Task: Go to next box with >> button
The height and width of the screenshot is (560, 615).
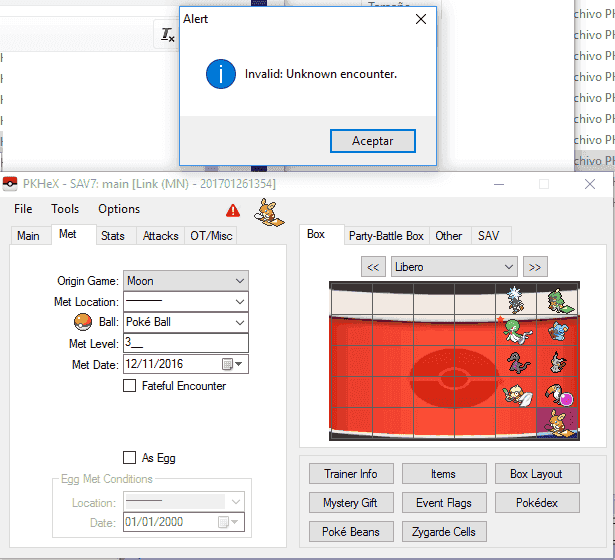Action: click(535, 267)
